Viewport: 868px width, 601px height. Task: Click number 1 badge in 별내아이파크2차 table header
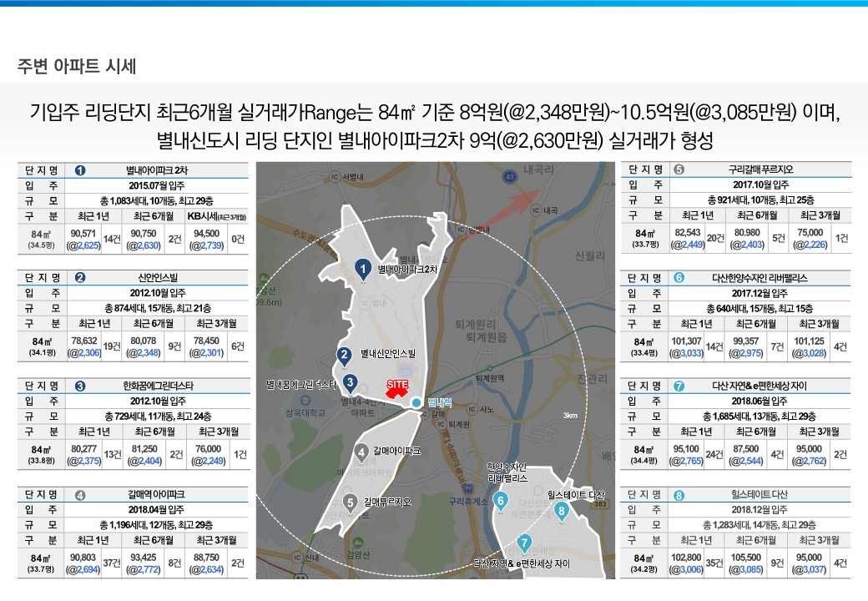point(80,169)
